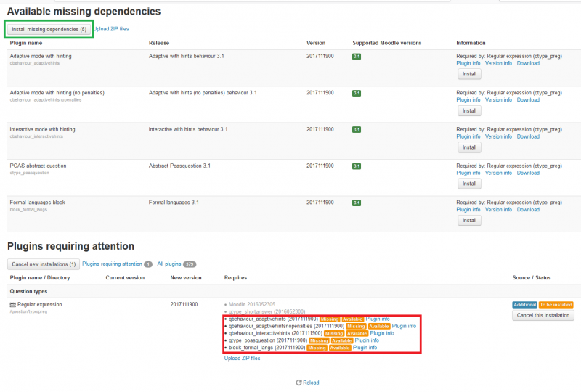
Task: Install the Interactive mode with hinting plugin
Action: [469, 147]
